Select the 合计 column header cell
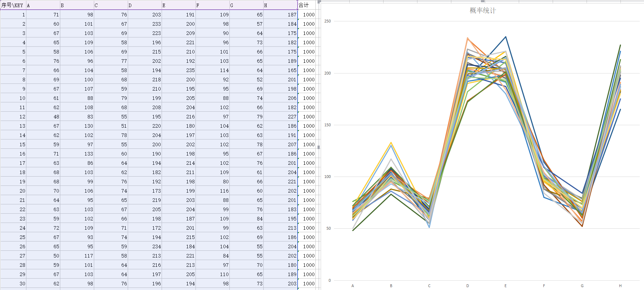 coord(306,5)
